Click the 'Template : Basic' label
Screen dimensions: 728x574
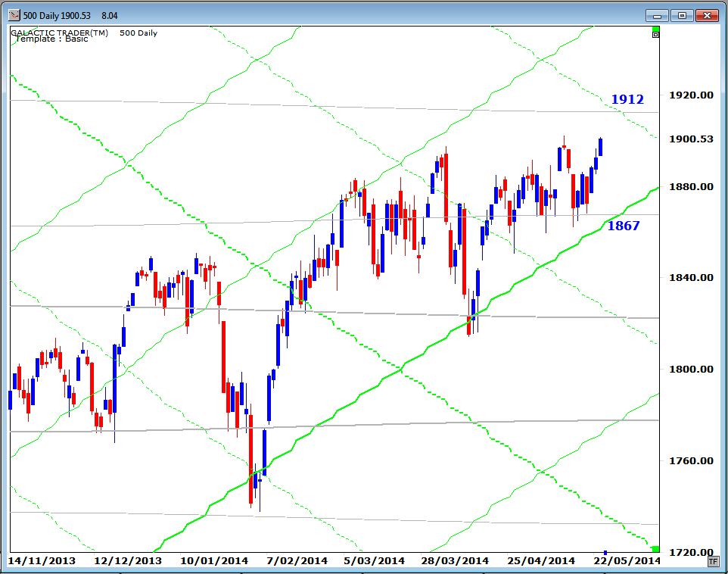pos(51,39)
